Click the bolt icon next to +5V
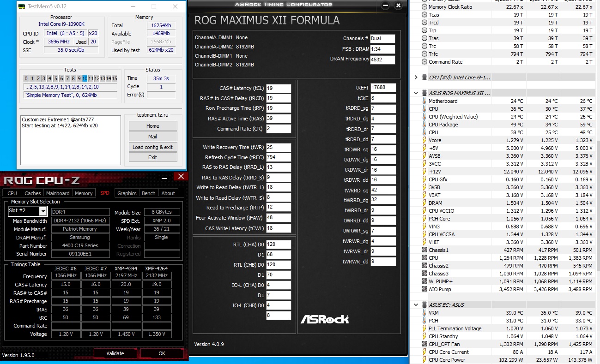 [424, 148]
